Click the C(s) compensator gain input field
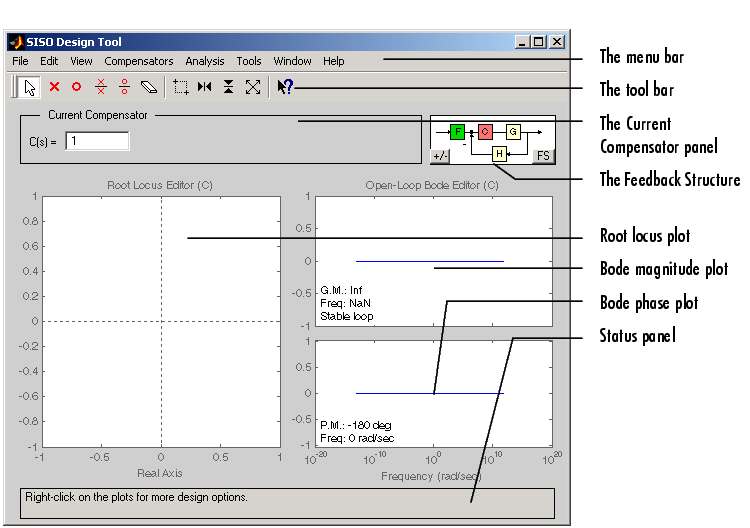This screenshot has height=528, width=750. coord(97,141)
